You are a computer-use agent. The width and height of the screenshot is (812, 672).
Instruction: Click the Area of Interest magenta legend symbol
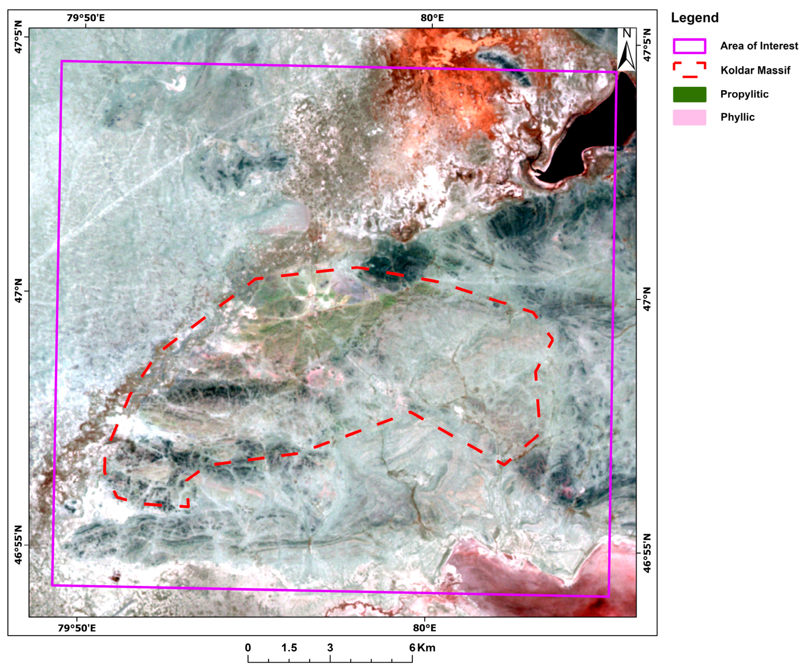[x=689, y=46]
